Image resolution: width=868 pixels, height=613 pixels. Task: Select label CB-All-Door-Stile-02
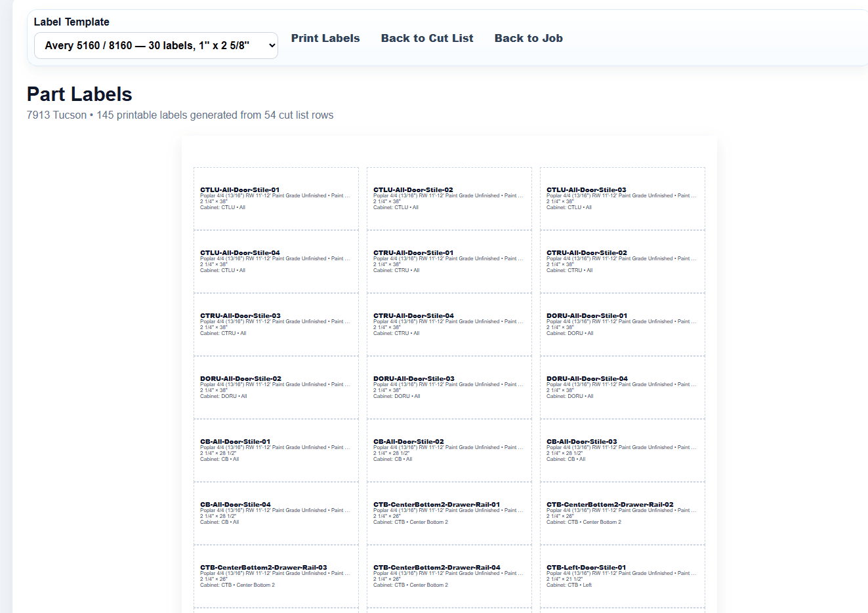click(x=449, y=450)
